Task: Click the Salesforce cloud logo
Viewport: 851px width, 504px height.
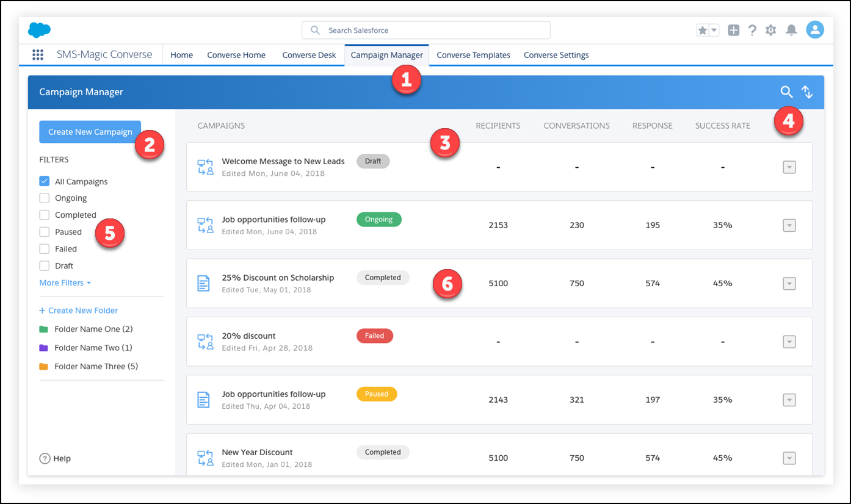Action: point(39,30)
